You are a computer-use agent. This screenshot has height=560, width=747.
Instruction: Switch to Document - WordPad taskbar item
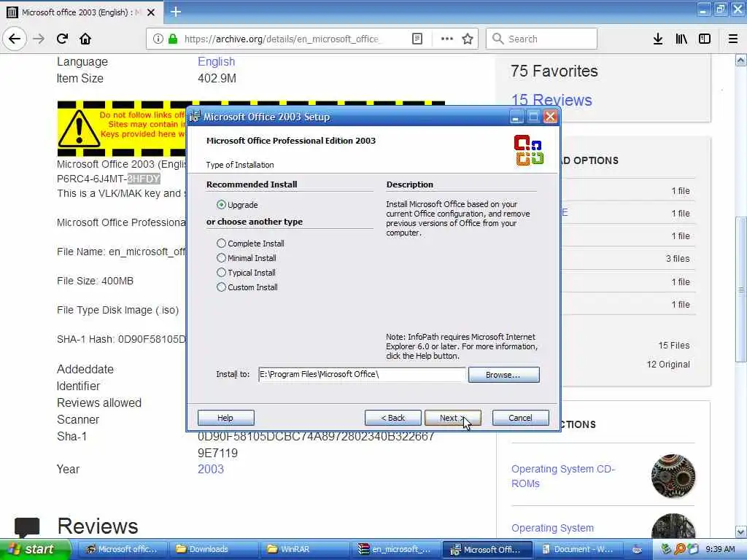[578, 550]
